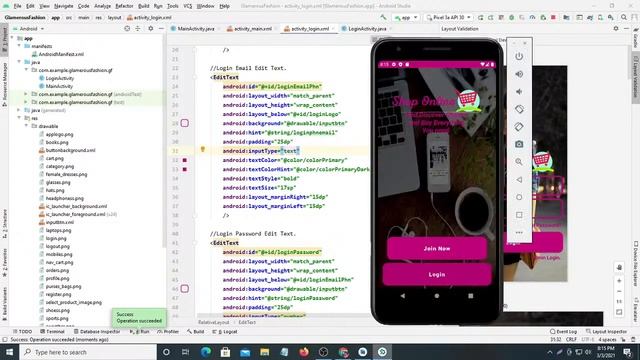Select inputbtn.xml in the drawable folder
The image size is (640, 360).
[x=60, y=222]
